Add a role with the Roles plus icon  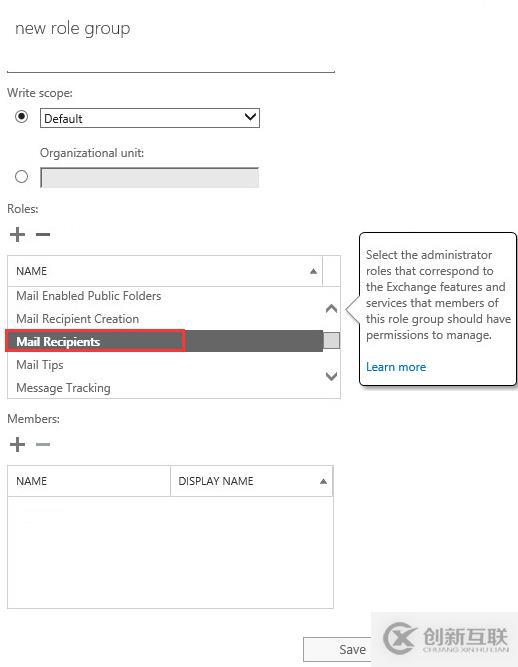point(17,234)
